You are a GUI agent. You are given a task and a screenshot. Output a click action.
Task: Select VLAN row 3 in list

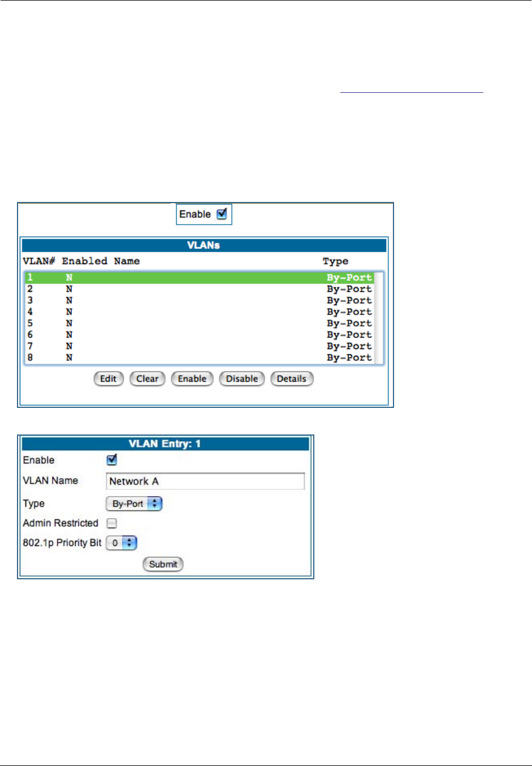click(200, 300)
